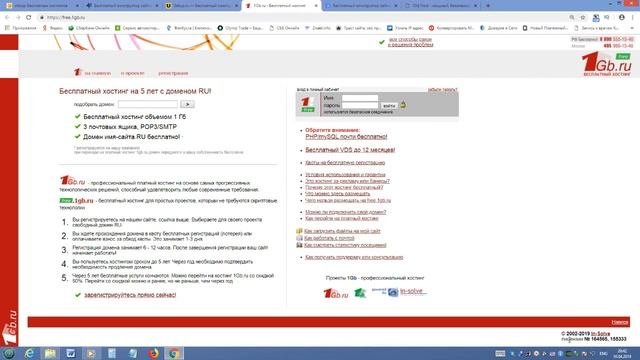Viewport: 640px width, 360px height.
Task: Switch to the fifth browser tab
Action: point(361,6)
